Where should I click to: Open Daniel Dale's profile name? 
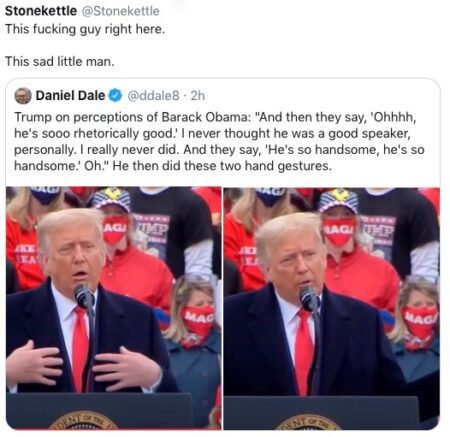(x=70, y=96)
